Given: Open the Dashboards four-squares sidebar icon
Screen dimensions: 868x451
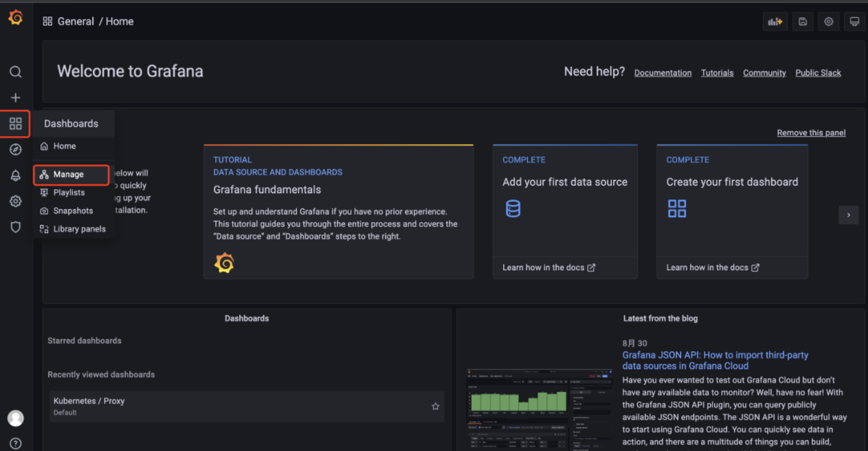Looking at the screenshot, I should 15,124.
